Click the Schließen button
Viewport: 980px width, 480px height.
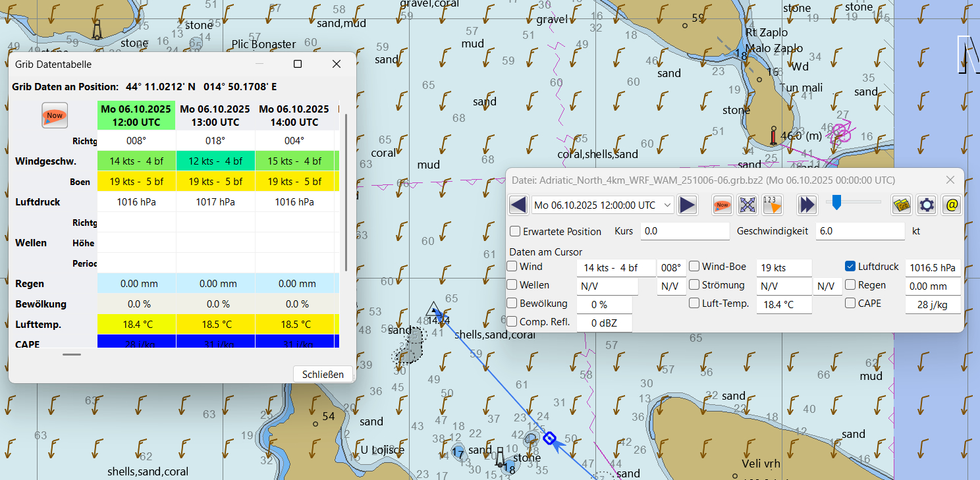pyautogui.click(x=323, y=374)
